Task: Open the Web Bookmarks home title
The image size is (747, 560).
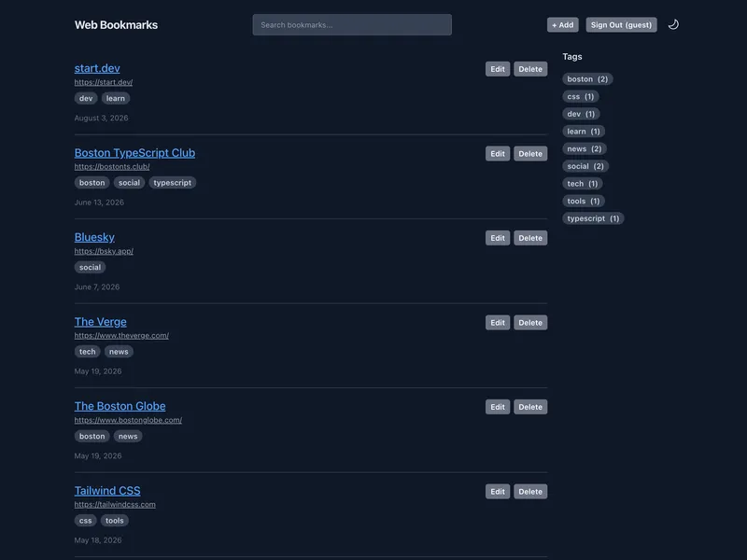Action: (x=116, y=25)
